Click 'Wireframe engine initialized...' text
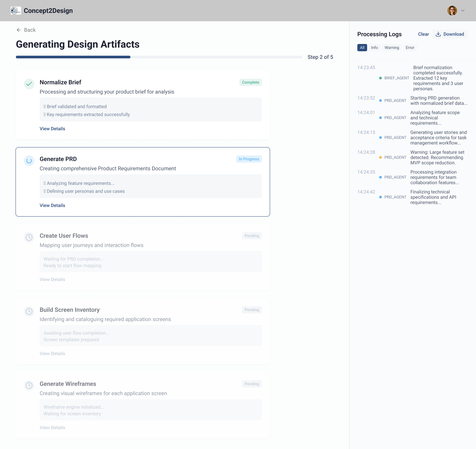Screen dimensions: 476x449 [74, 407]
